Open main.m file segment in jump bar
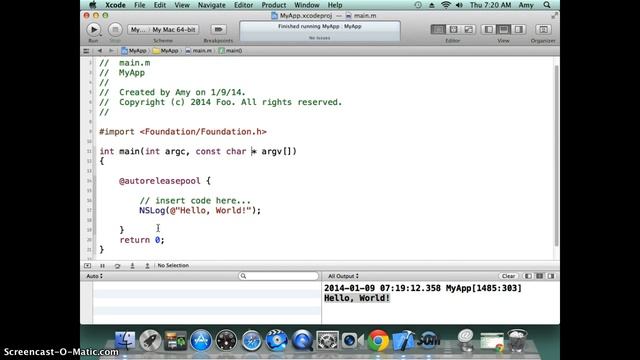 click(199, 51)
